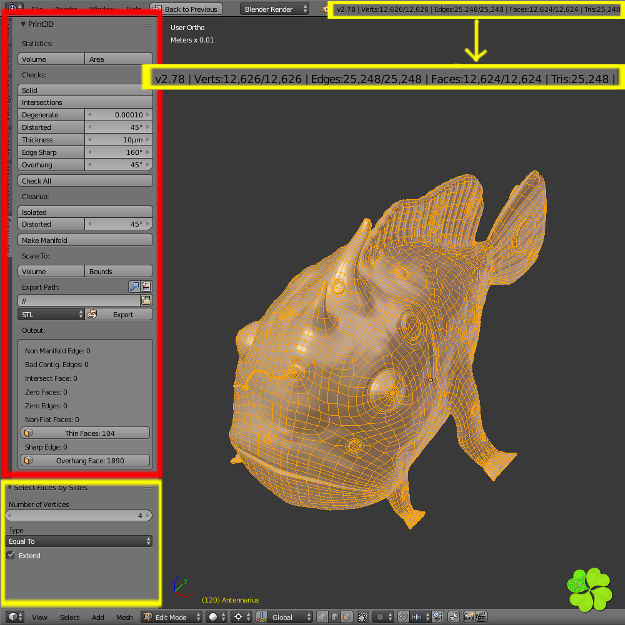Run the Overhang check
This screenshot has width=625, height=625.
tap(51, 165)
